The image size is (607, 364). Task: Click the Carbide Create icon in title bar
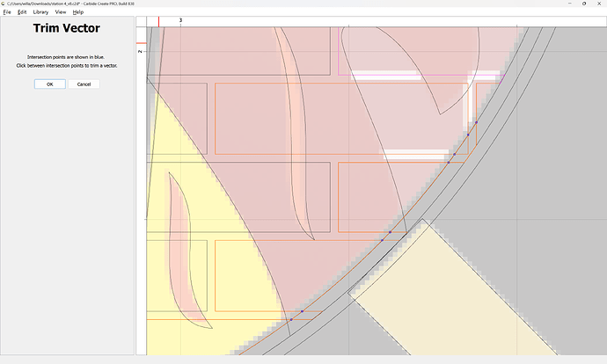click(x=4, y=4)
